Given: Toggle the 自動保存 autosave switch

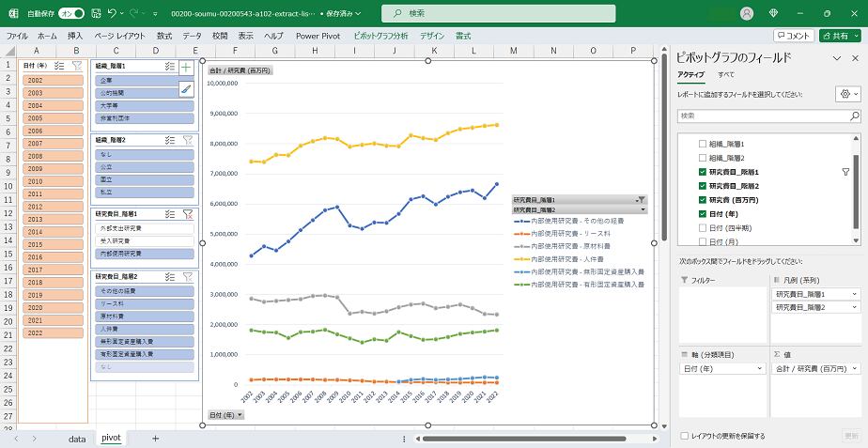Looking at the screenshot, I should pyautogui.click(x=70, y=14).
